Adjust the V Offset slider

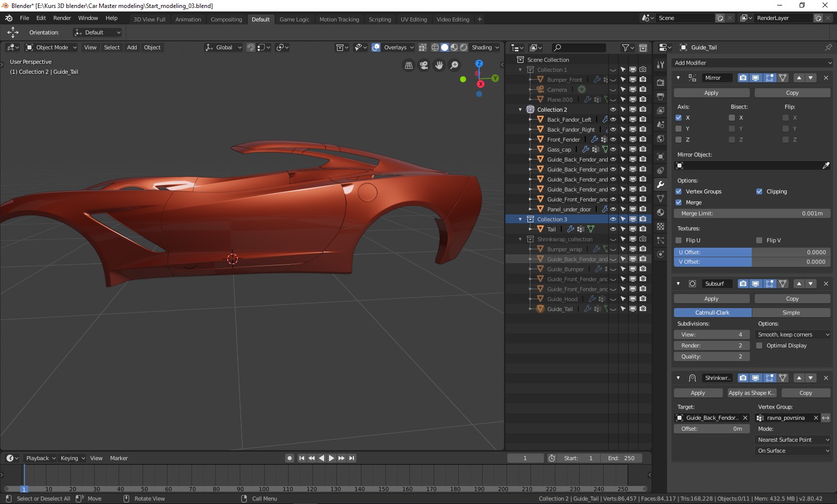coord(752,262)
